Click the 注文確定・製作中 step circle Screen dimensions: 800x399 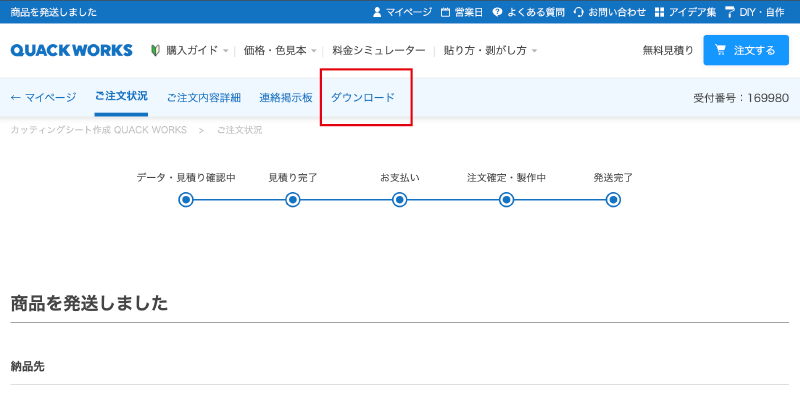point(506,200)
